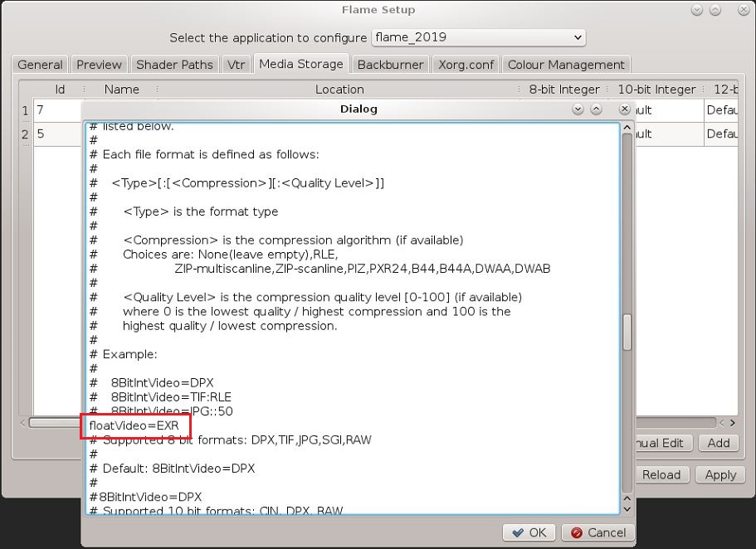The width and height of the screenshot is (756, 549).
Task: Select the highlighted floatVideo=EXR line
Action: tap(135, 425)
